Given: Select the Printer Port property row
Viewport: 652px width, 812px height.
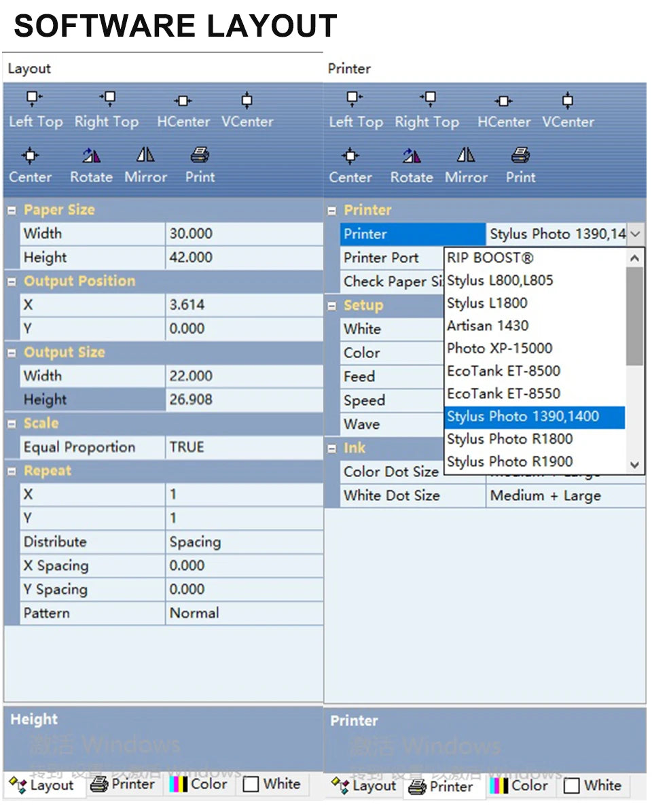Looking at the screenshot, I should click(392, 258).
